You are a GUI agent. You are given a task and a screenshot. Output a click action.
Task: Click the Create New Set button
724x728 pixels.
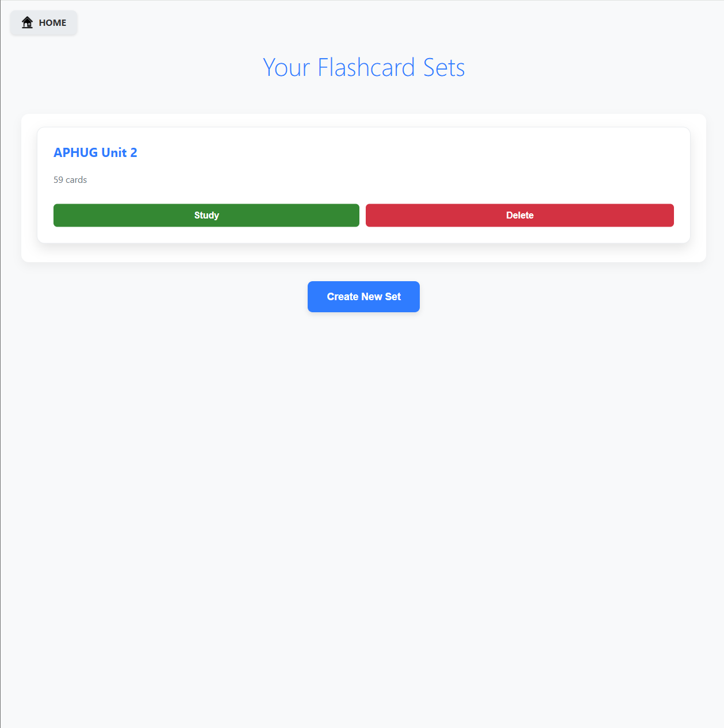363,297
